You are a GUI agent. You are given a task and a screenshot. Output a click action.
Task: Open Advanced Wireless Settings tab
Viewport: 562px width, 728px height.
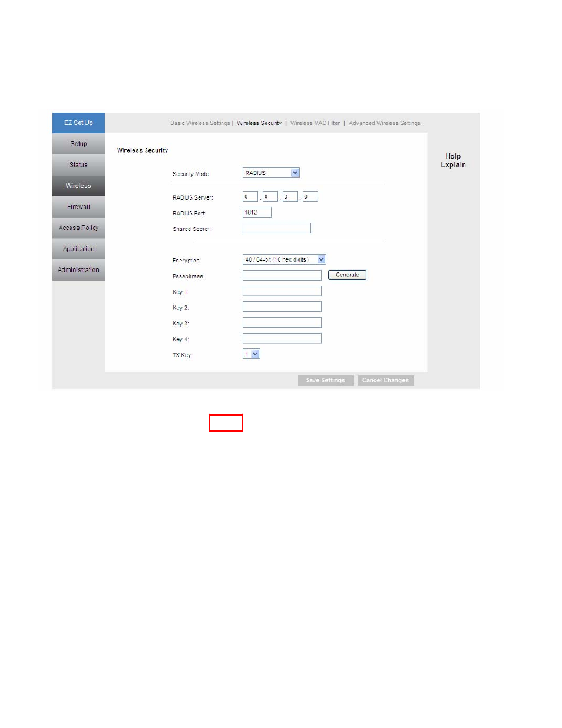384,123
